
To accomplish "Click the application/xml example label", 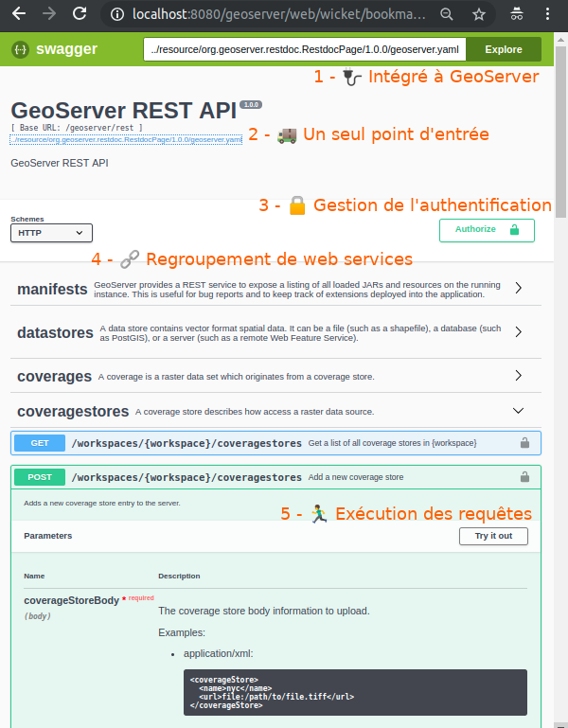I will [219, 654].
